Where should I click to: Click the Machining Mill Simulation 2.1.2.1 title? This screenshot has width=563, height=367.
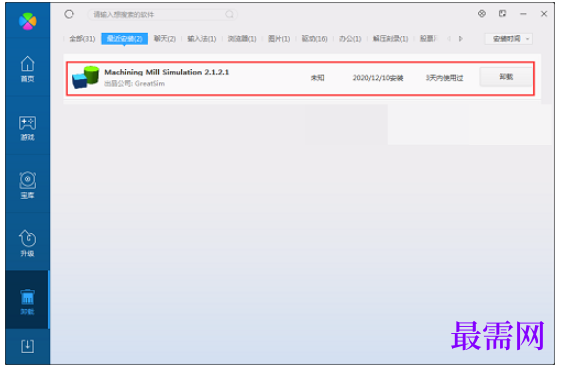pos(167,72)
